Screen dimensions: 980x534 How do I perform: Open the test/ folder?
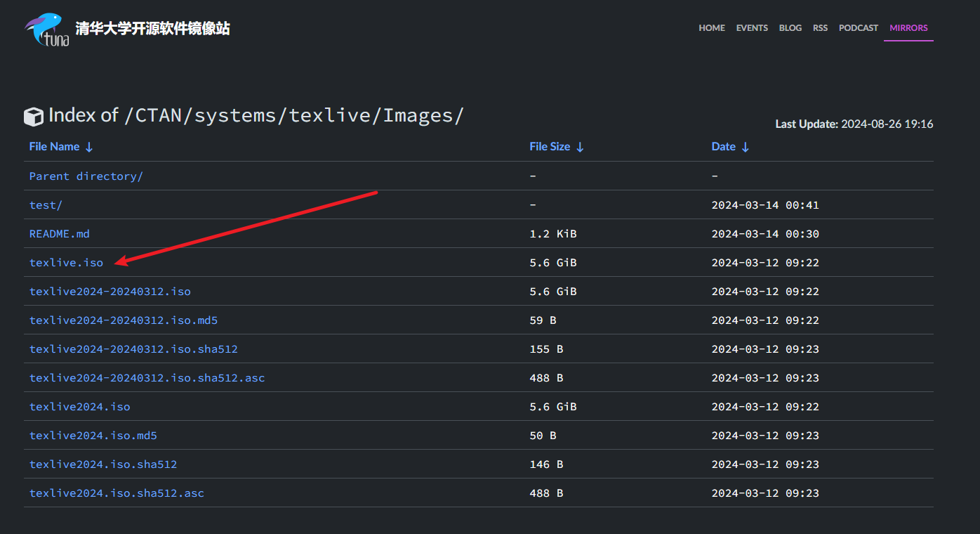[x=46, y=205]
